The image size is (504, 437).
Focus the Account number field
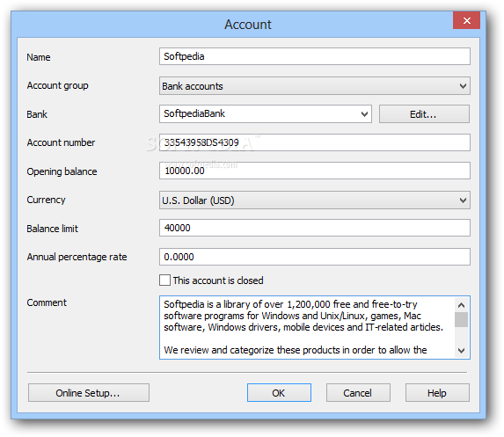click(x=314, y=142)
